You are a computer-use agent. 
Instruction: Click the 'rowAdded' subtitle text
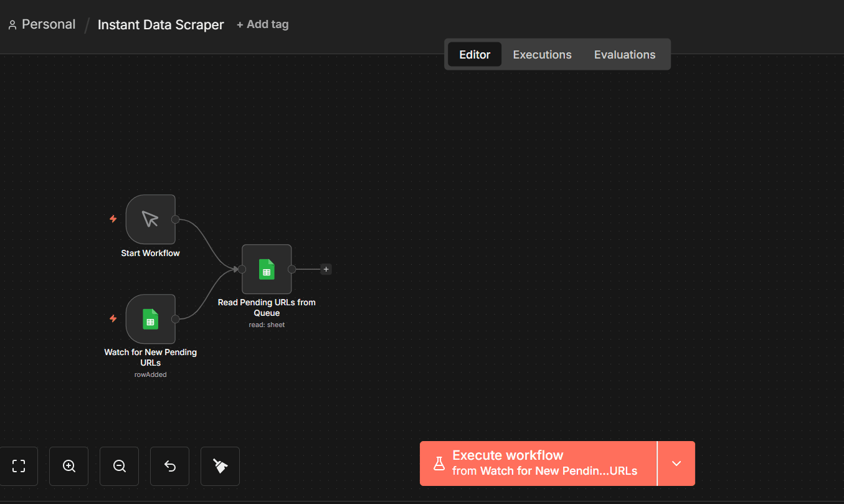point(150,374)
